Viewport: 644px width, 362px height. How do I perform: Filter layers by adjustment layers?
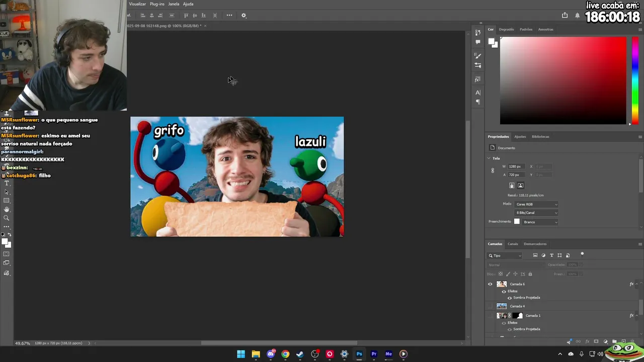(x=543, y=255)
